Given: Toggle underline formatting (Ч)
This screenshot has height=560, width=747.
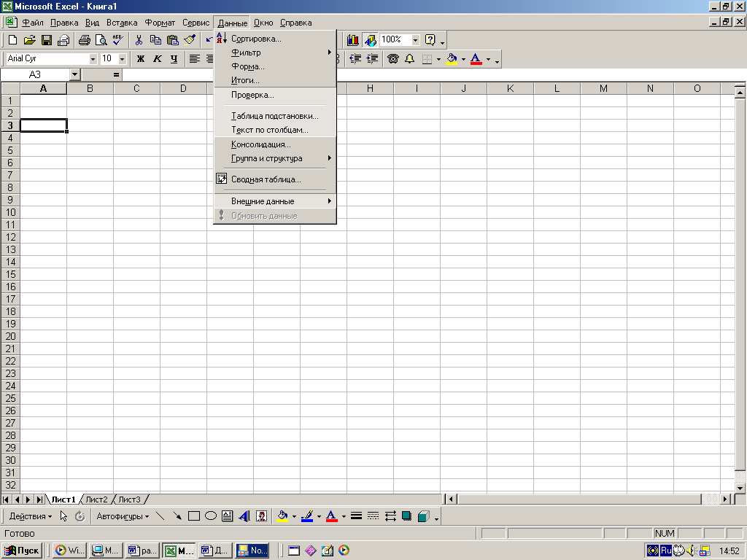Looking at the screenshot, I should [x=174, y=59].
